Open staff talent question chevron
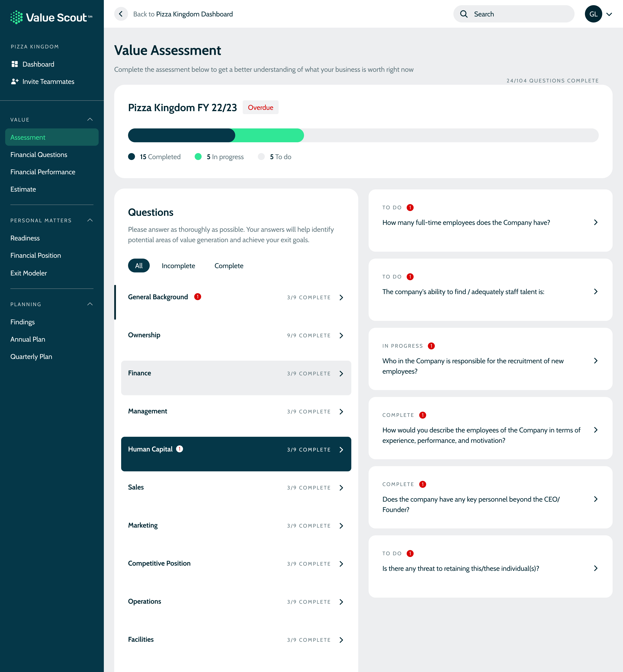623x672 pixels. coord(596,292)
